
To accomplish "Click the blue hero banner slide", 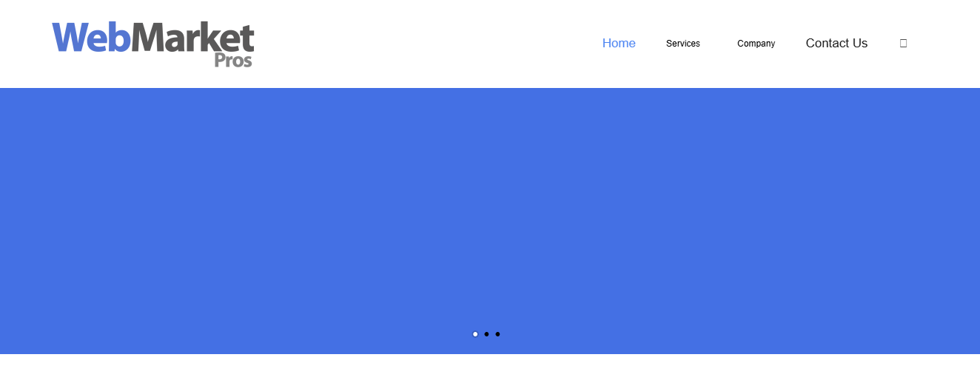I will click(x=490, y=214).
